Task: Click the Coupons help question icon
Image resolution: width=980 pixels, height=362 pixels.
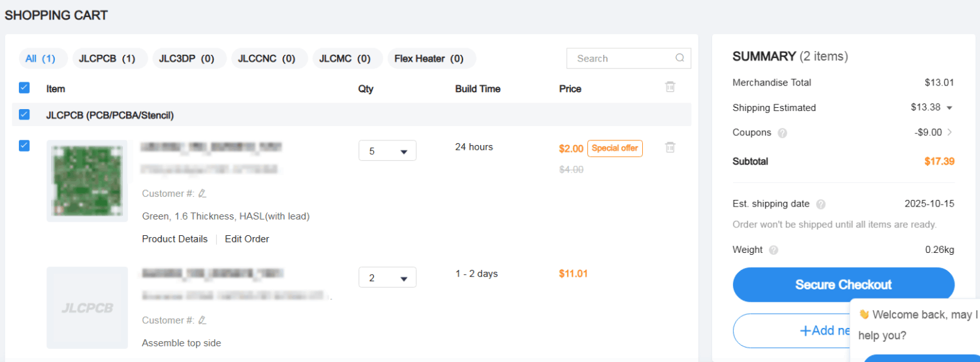Action: coord(783,133)
